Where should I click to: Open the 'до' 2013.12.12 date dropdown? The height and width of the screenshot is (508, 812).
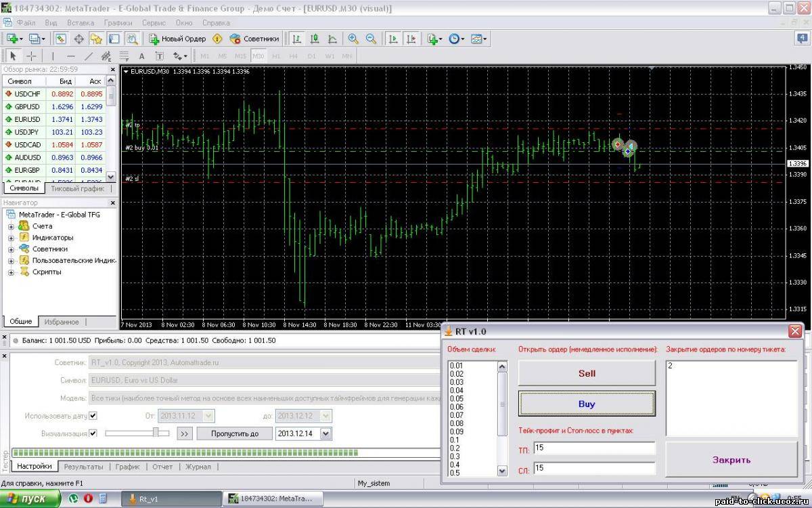pos(326,416)
